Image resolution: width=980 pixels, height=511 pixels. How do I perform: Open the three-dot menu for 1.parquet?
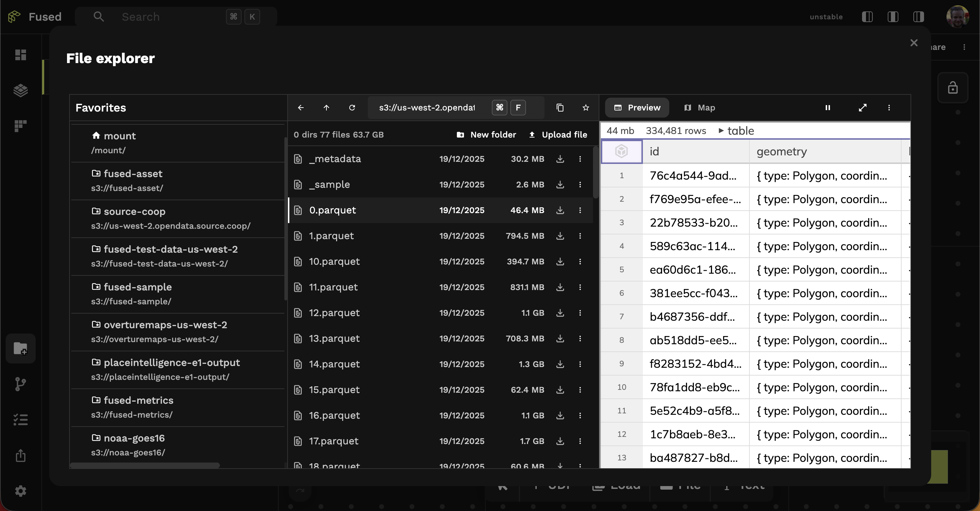[x=580, y=236]
